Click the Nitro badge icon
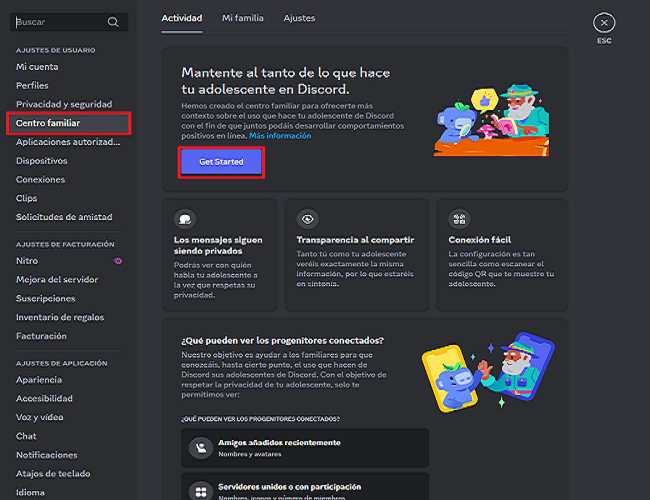 (119, 261)
